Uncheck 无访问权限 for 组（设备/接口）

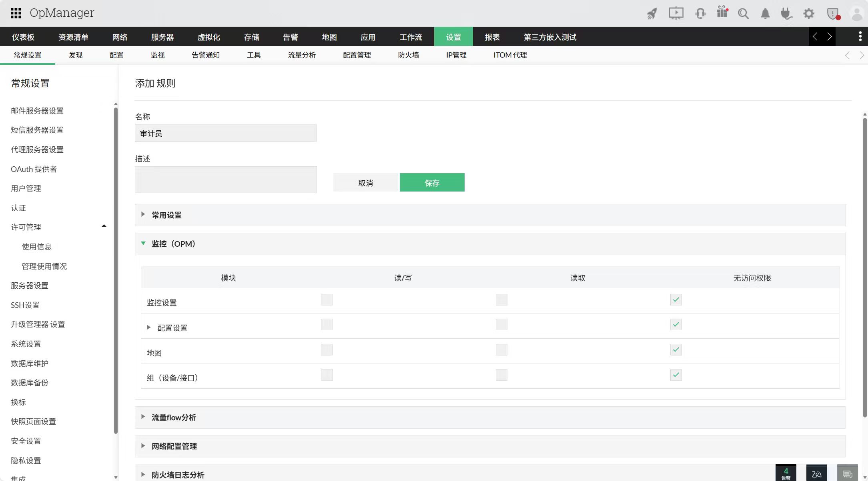pyautogui.click(x=676, y=375)
